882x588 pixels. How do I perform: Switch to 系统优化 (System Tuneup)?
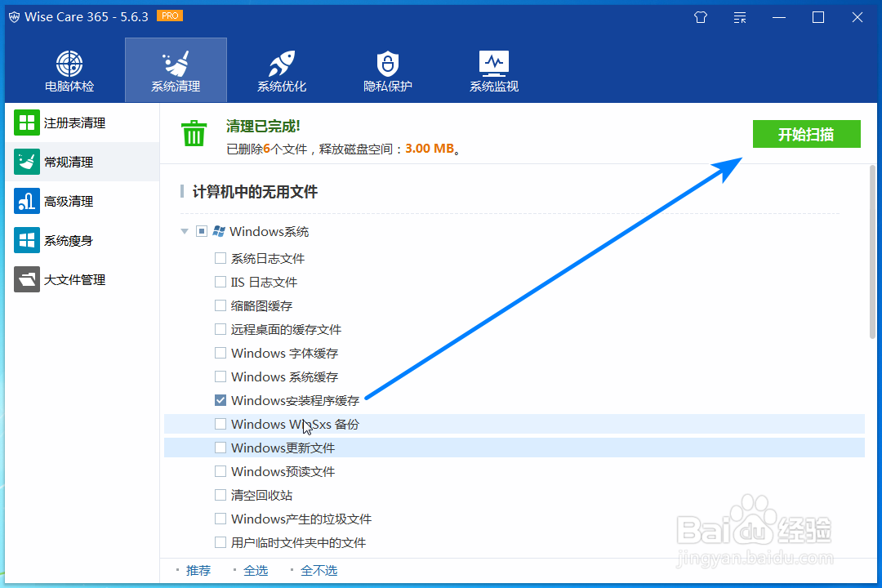(x=281, y=69)
